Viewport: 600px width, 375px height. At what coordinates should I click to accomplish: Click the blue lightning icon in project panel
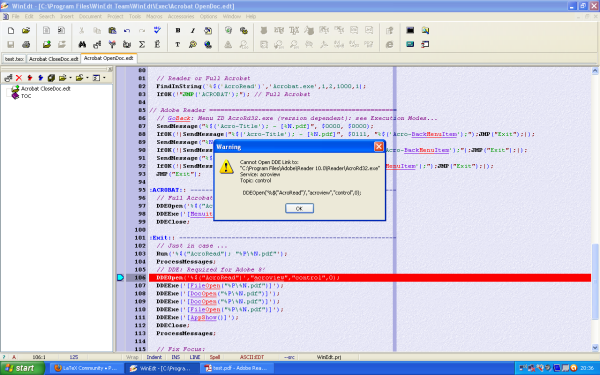(40, 78)
